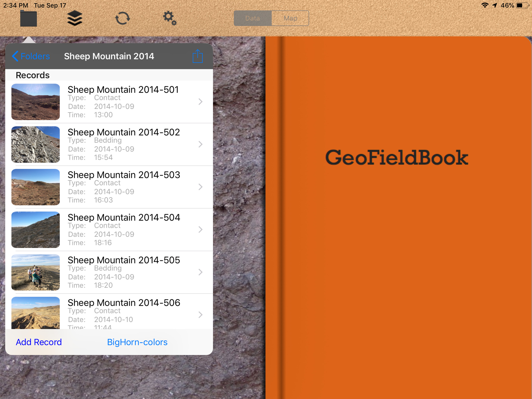Screen dimensions: 532x399
Task: Open thumbnail of Sheep Mountain 2014-502
Action: click(x=36, y=144)
